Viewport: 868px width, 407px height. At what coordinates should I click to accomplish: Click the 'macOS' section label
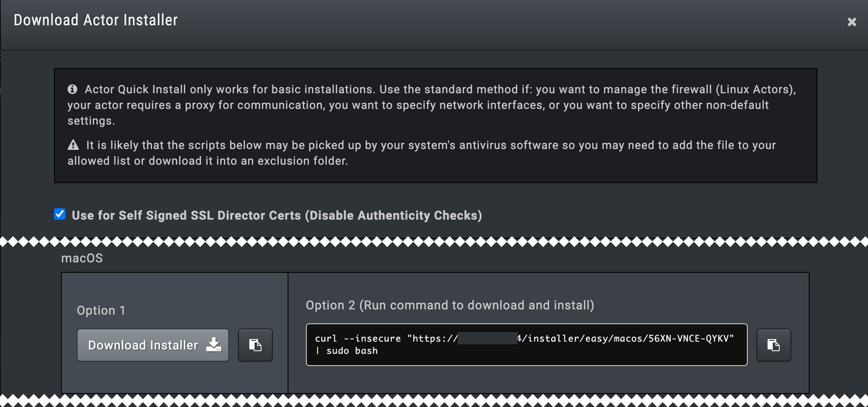(x=82, y=258)
